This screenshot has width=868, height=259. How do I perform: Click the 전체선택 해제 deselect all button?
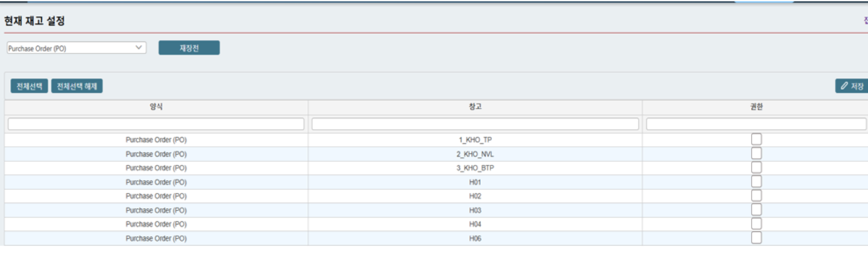(77, 86)
